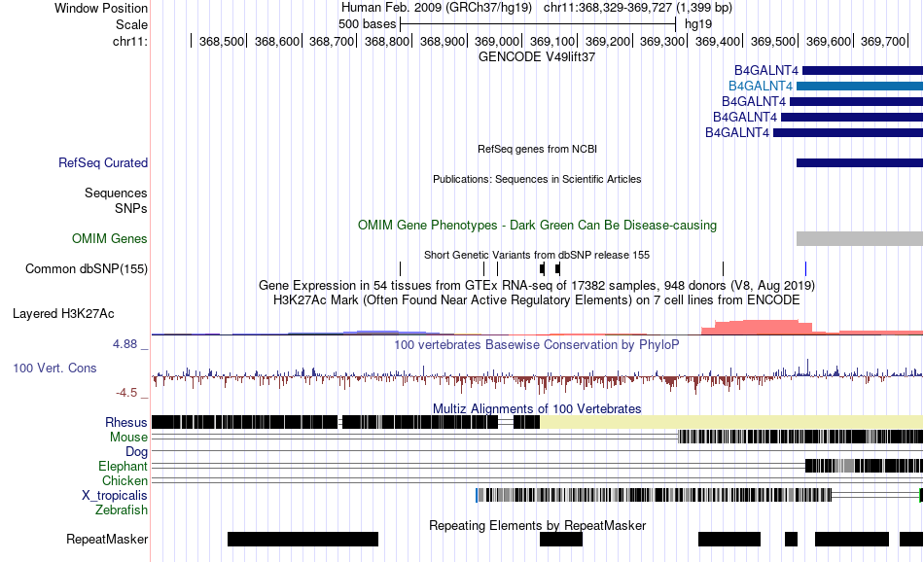Select the X_tropicalis alignment block
924x562 pixels.
655,496
